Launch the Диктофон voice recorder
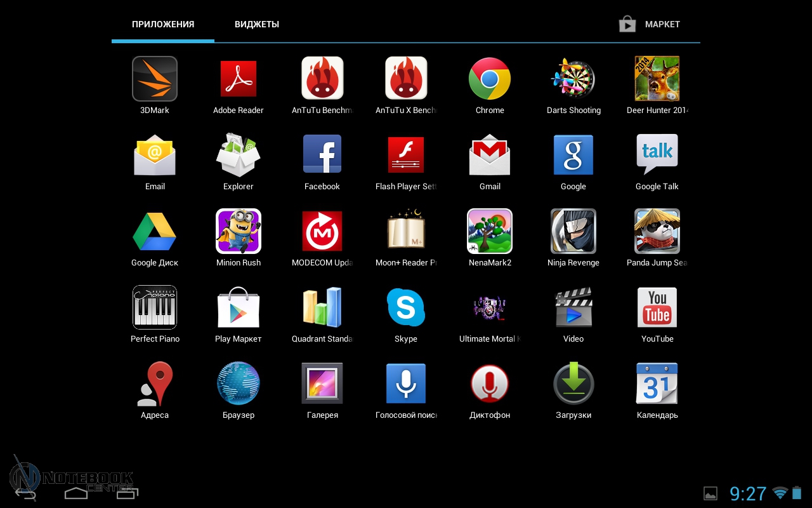This screenshot has width=812, height=508. click(x=490, y=384)
